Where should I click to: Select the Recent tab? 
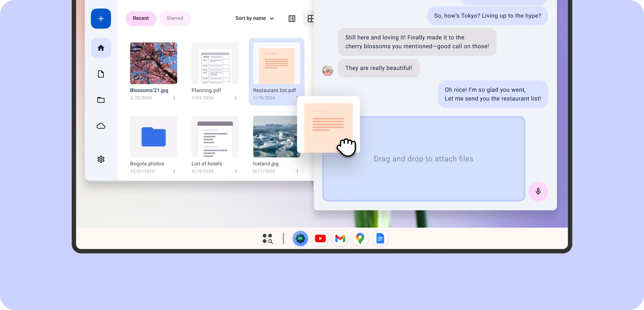pos(141,19)
